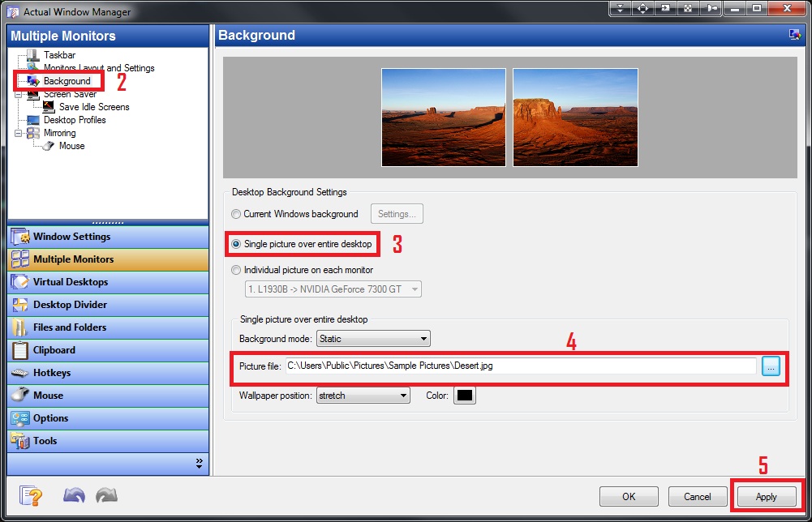Select Mirroring tree item
The height and width of the screenshot is (522, 812).
point(59,133)
